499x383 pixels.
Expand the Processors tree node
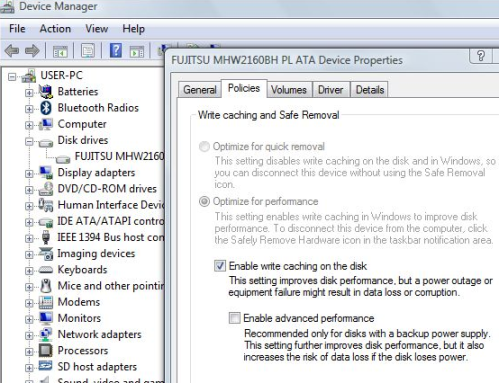tap(29, 352)
